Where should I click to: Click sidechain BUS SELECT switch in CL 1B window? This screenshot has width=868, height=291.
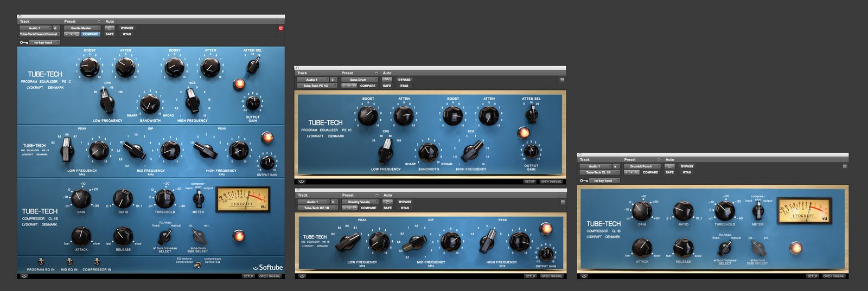[x=758, y=249]
